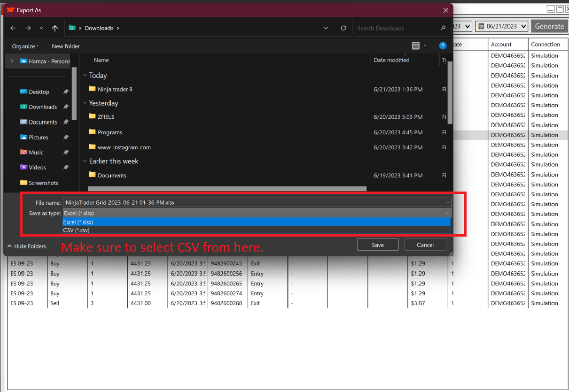Image resolution: width=569 pixels, height=392 pixels.
Task: Click the refresh icon in the address bar
Action: click(343, 28)
